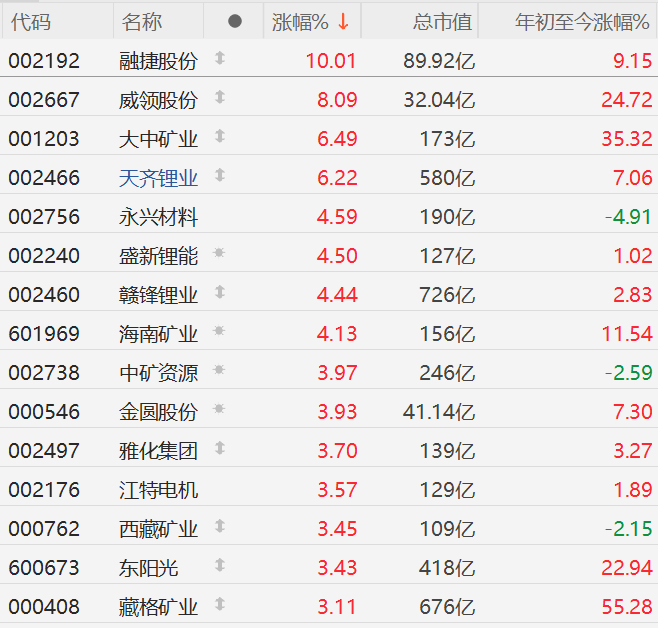Select stock name 海南矿业

coord(158,334)
